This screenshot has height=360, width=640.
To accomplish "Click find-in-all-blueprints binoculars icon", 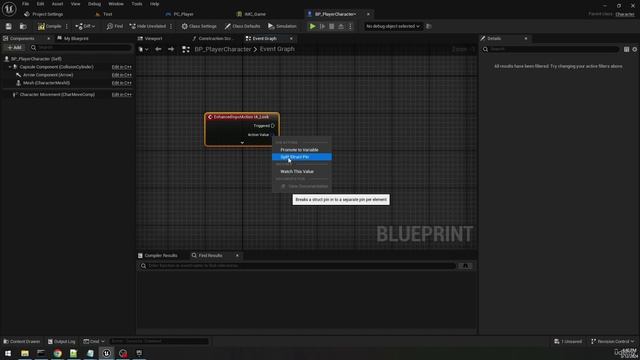I will 465,266.
